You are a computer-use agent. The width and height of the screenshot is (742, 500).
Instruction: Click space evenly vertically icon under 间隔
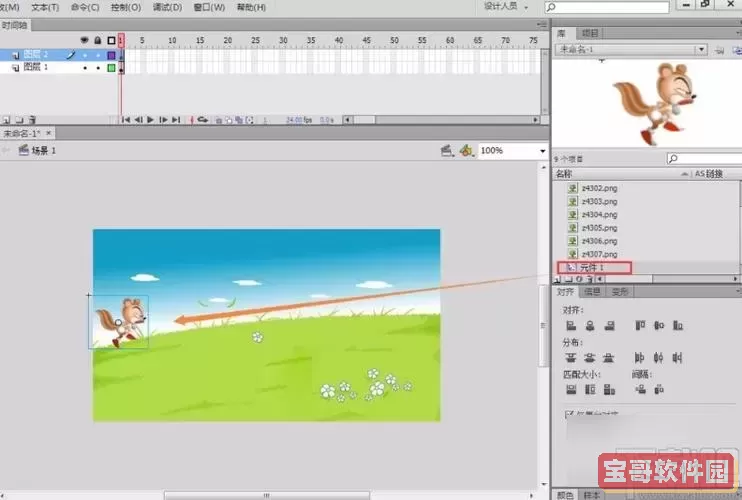coord(640,389)
